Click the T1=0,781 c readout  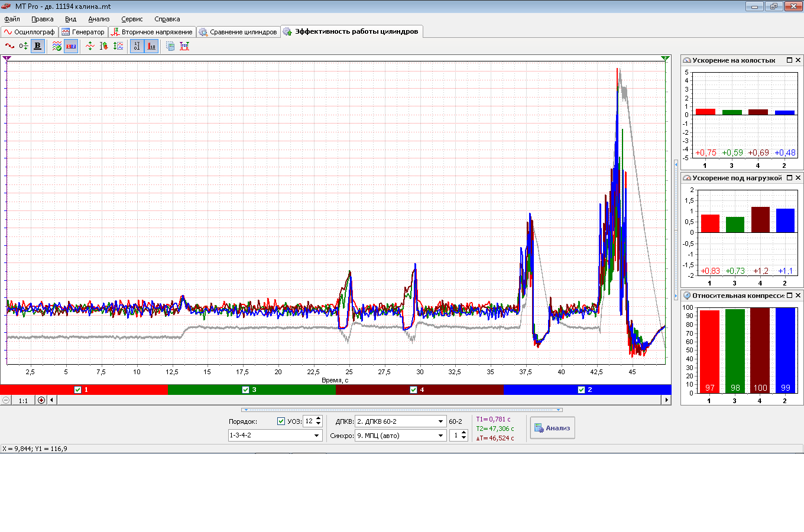tap(493, 419)
